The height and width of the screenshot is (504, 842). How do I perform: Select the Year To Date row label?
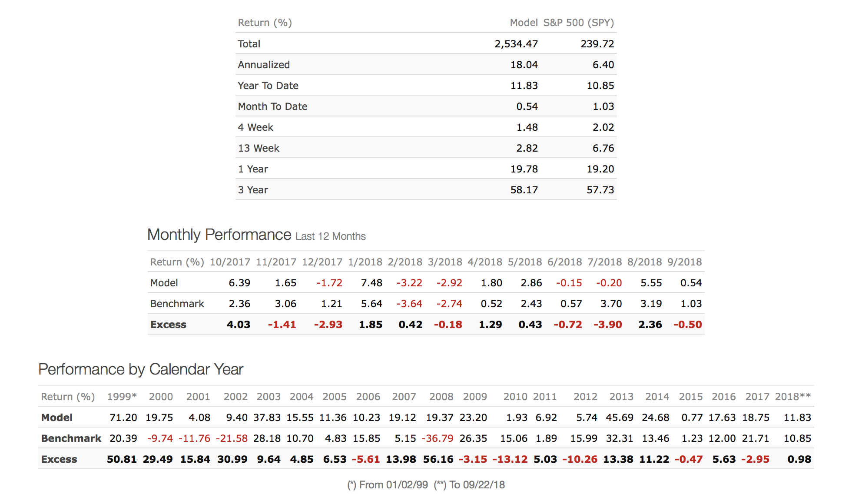tap(268, 86)
